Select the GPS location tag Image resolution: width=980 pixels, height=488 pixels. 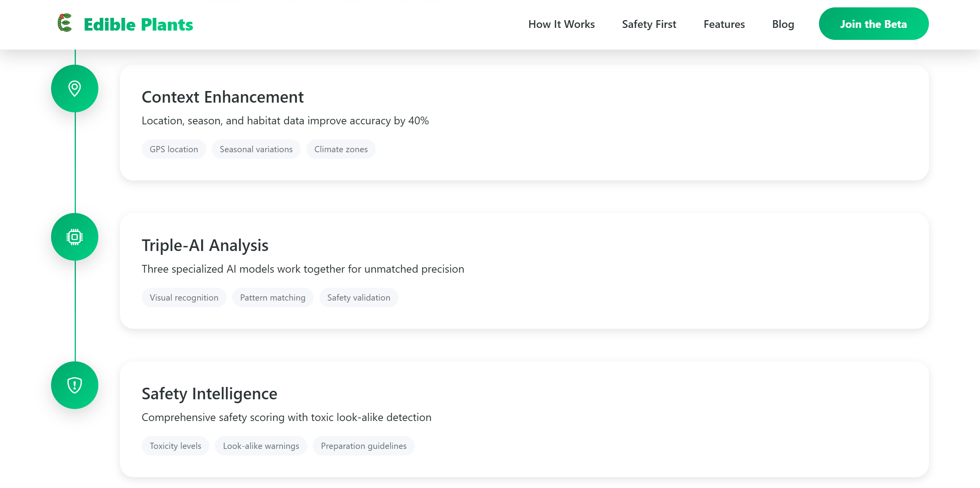174,149
